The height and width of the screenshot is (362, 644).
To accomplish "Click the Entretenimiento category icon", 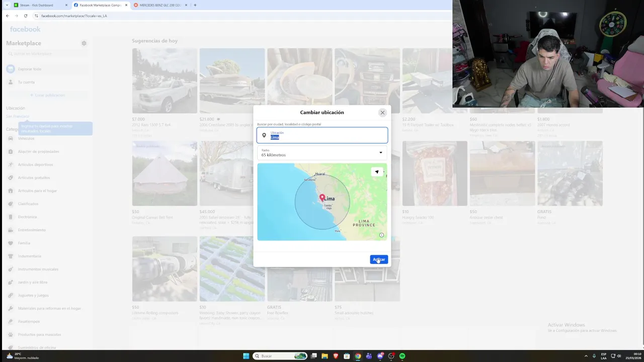I will (x=11, y=230).
